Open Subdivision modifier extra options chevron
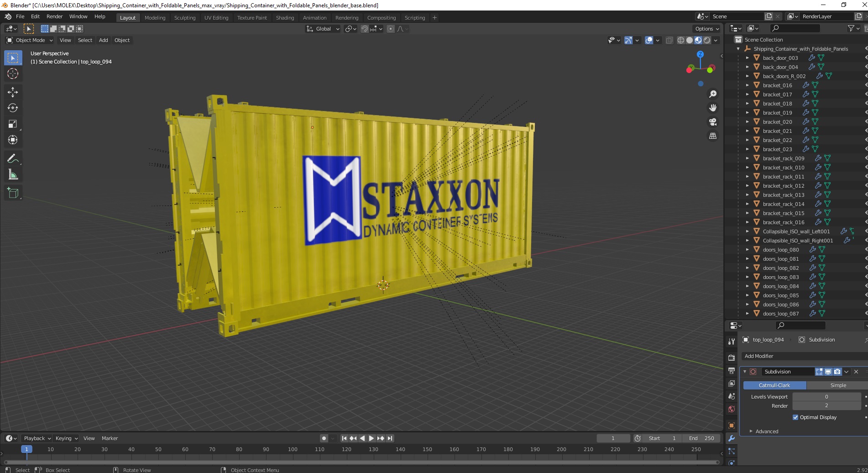Viewport: 868px width, 473px height. pyautogui.click(x=847, y=372)
